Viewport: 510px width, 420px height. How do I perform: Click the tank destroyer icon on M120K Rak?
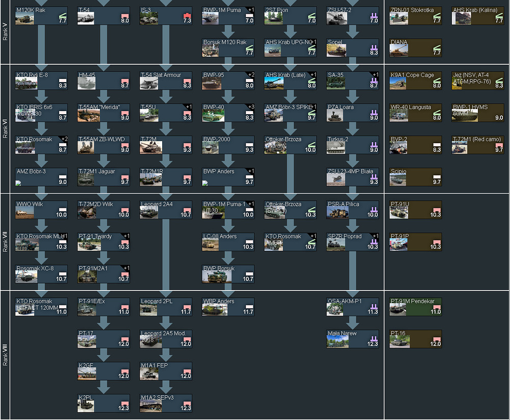click(x=62, y=14)
